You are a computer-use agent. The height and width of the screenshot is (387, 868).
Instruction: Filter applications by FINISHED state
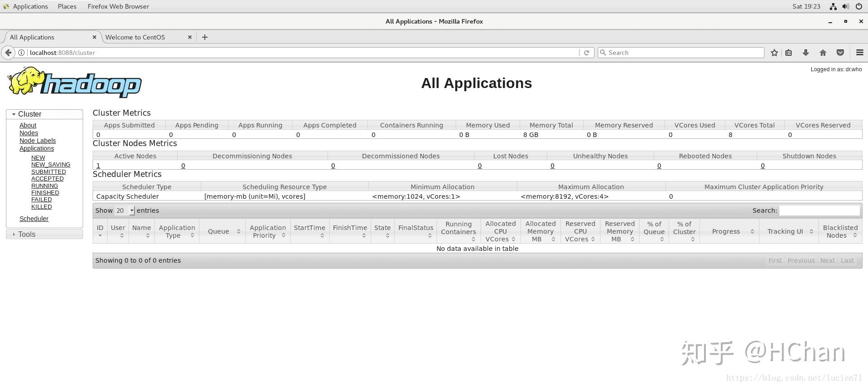(x=45, y=193)
